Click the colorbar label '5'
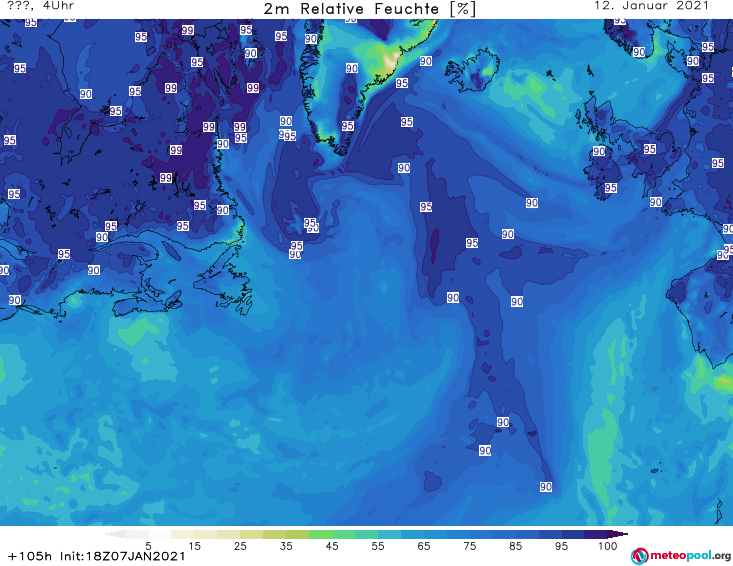The width and height of the screenshot is (733, 566). tap(148, 546)
